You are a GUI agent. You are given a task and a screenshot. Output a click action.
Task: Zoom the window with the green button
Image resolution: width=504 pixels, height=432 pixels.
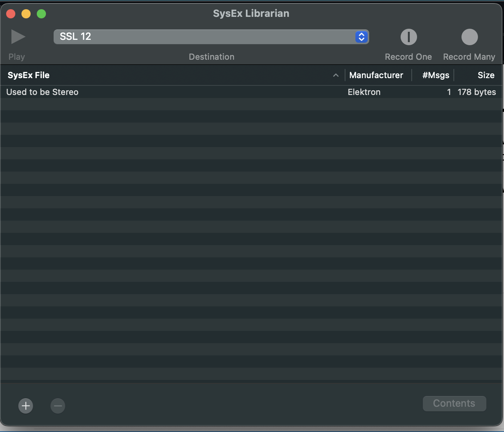[41, 14]
